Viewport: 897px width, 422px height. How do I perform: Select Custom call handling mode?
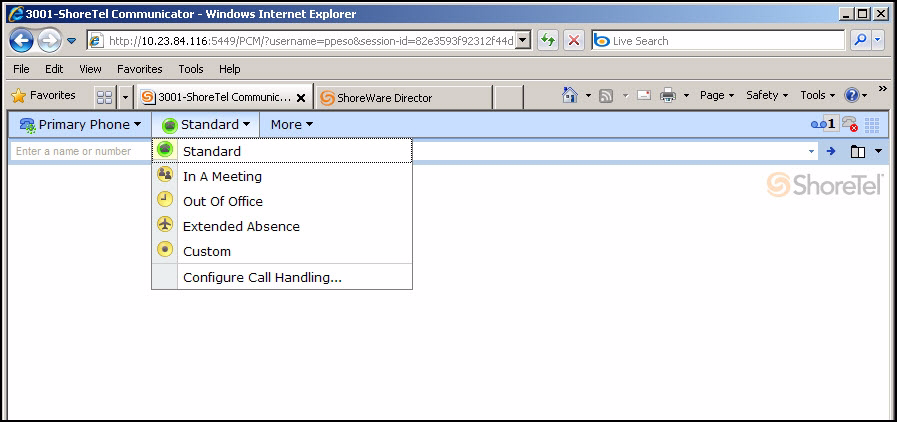click(x=282, y=252)
